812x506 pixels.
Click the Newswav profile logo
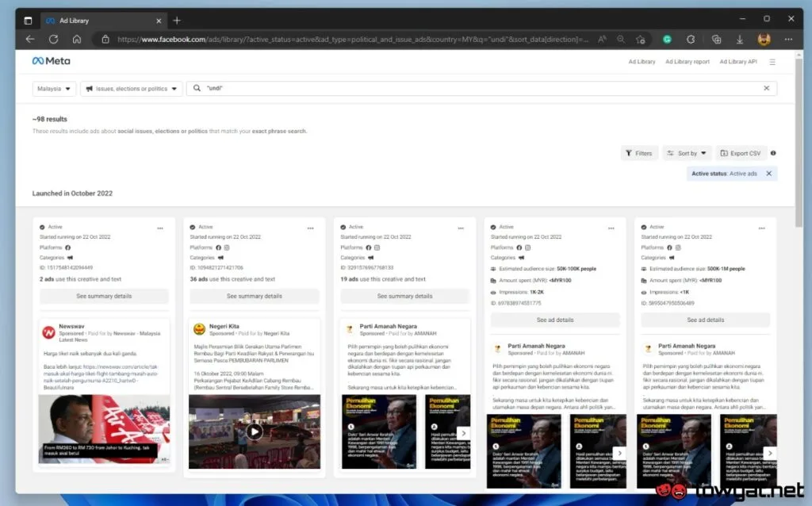[48, 332]
